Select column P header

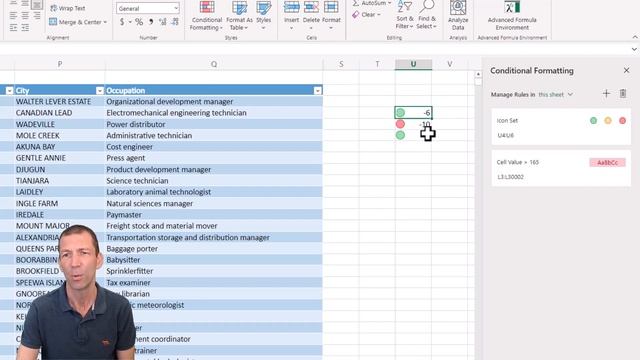[x=60, y=64]
